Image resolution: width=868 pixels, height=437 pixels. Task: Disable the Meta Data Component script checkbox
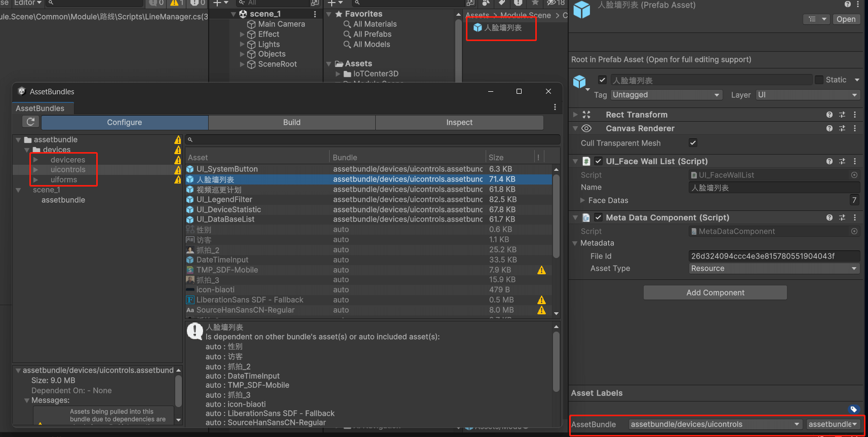(x=598, y=217)
